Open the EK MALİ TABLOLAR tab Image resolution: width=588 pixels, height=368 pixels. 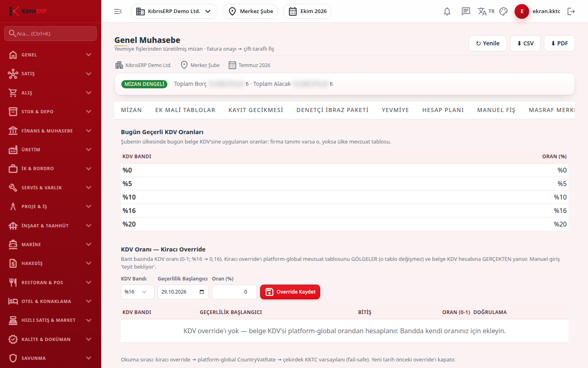pos(185,110)
